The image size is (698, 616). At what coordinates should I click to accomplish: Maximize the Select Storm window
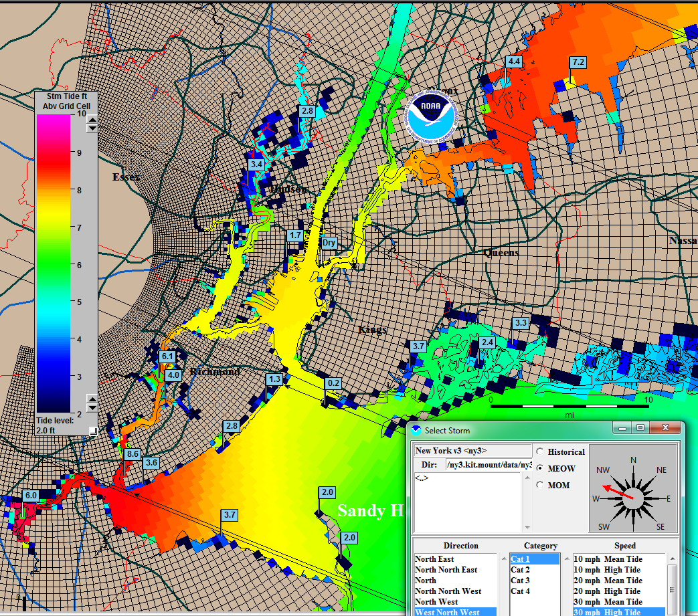click(x=640, y=428)
